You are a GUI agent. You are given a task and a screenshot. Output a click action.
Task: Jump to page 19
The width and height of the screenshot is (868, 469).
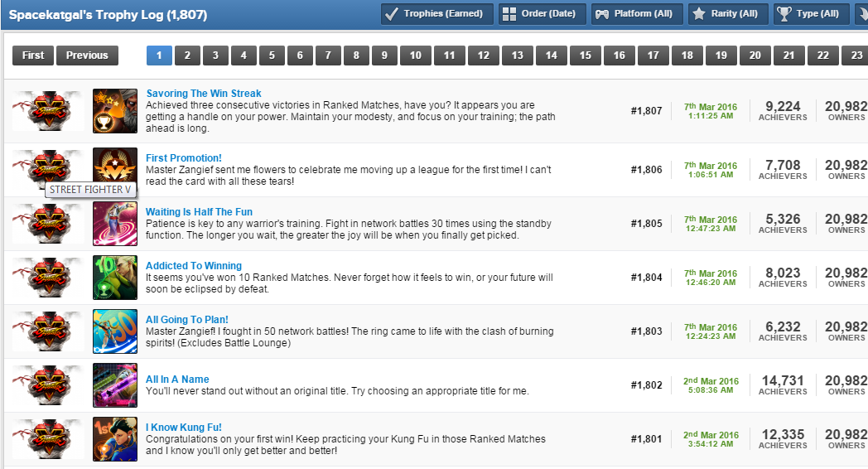pyautogui.click(x=721, y=56)
